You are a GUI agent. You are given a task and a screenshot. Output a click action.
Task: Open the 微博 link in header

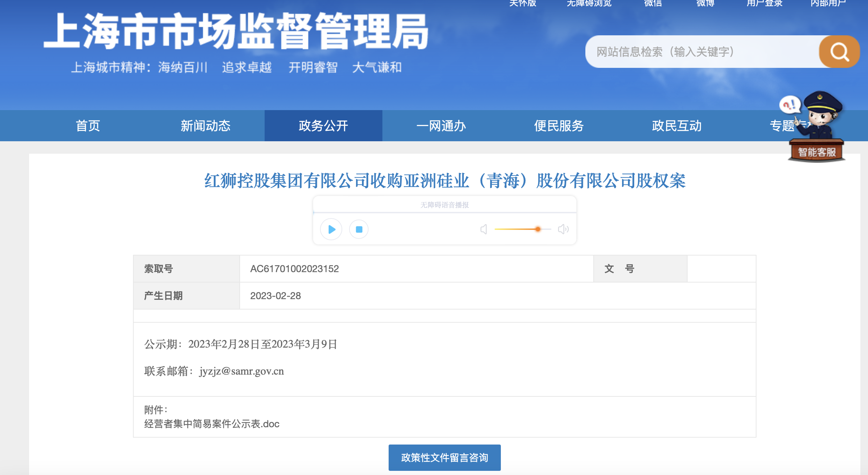(x=705, y=3)
